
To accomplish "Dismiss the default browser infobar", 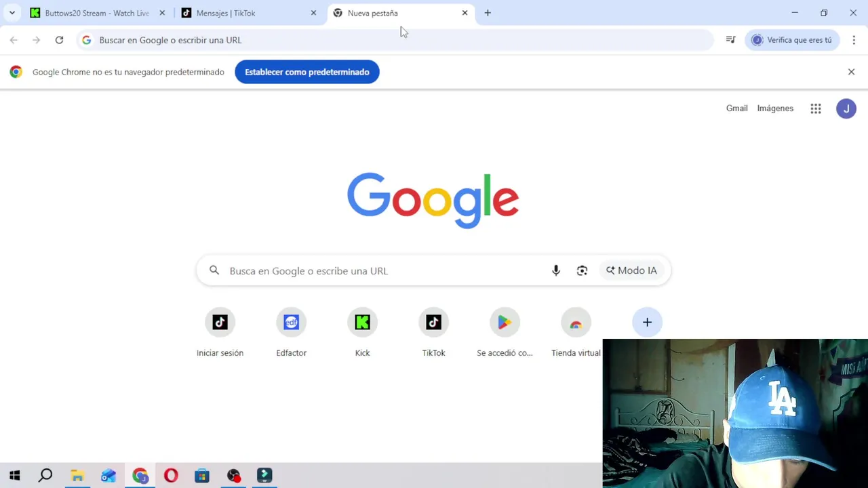I will tap(852, 72).
